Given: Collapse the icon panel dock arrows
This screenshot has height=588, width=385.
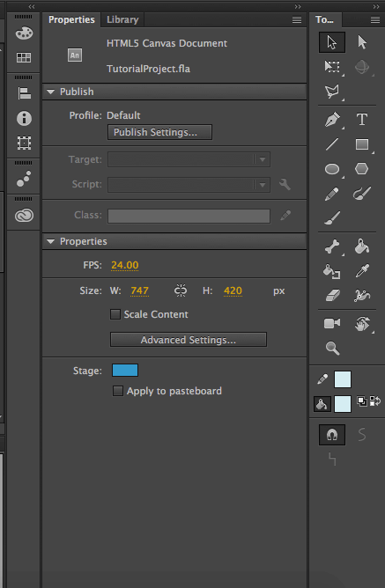Looking at the screenshot, I should pyautogui.click(x=32, y=7).
